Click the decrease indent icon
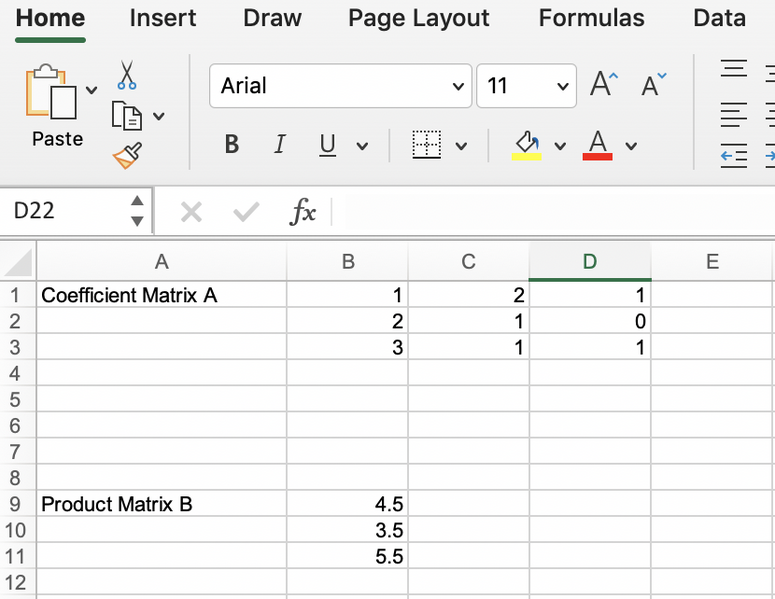 coord(733,156)
